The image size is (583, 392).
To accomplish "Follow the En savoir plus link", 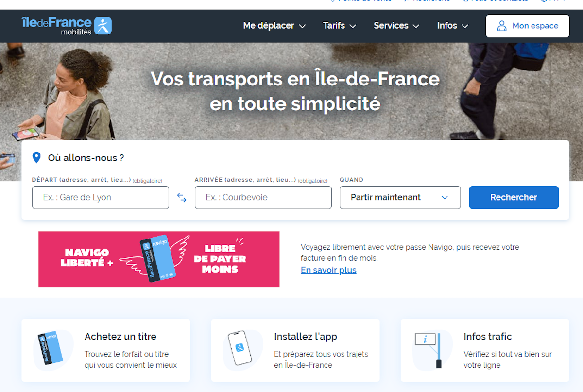I will [328, 270].
